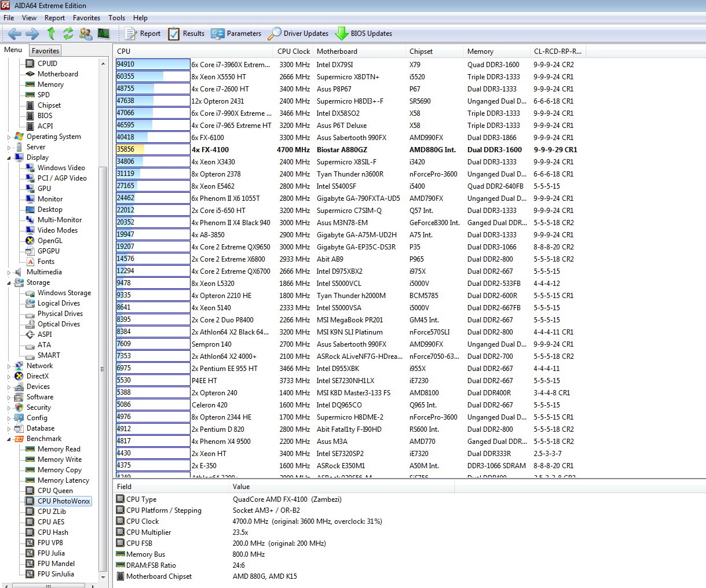Image resolution: width=706 pixels, height=588 pixels.
Task: Click the green Up arrow toolbar icon
Action: [x=51, y=34]
